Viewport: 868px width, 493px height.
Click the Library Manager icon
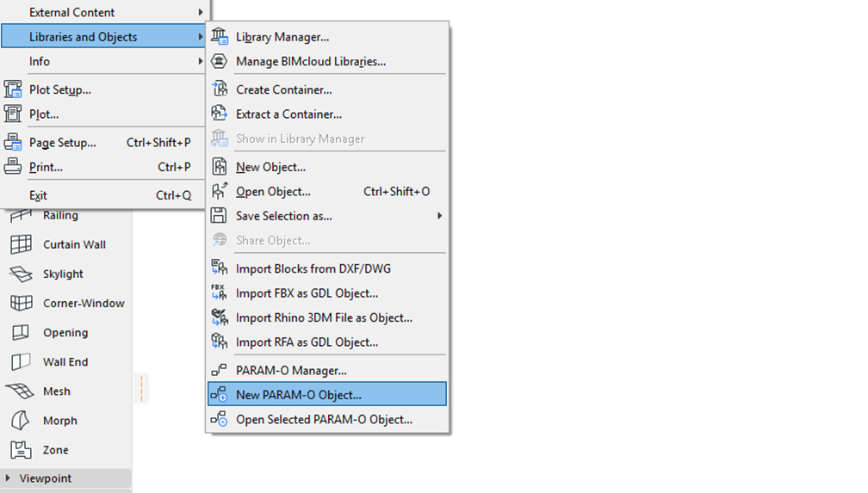pyautogui.click(x=220, y=36)
